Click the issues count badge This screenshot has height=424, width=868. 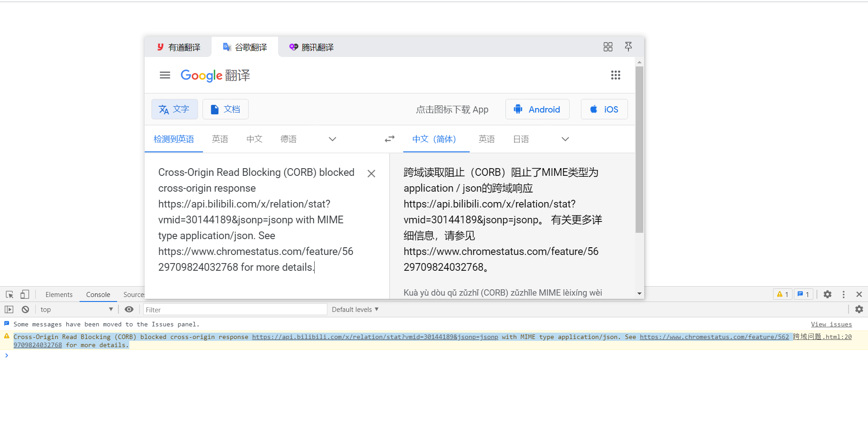coord(803,294)
